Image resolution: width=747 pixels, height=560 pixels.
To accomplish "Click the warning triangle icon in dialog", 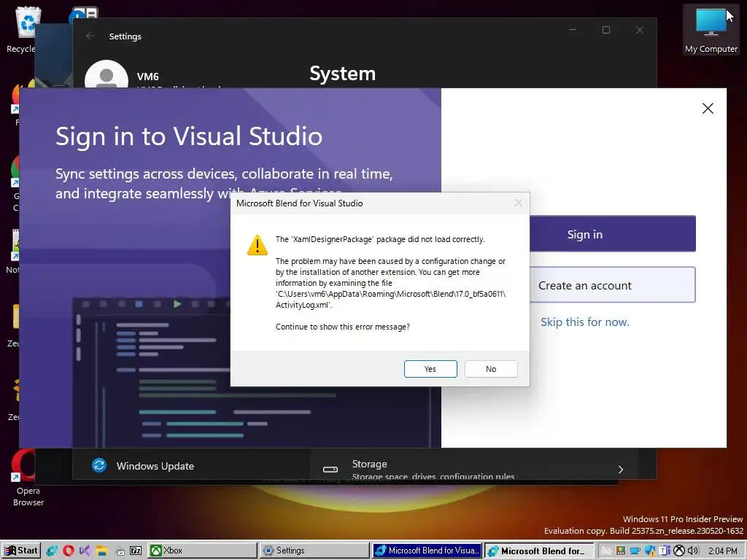I will [x=258, y=245].
